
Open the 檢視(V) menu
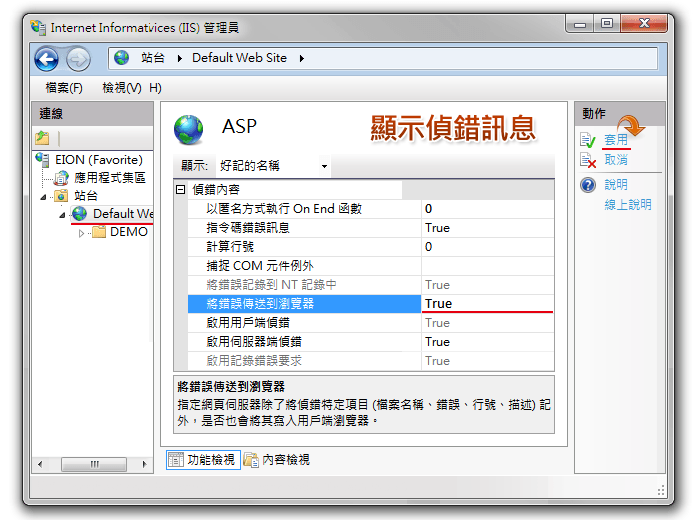tap(122, 87)
